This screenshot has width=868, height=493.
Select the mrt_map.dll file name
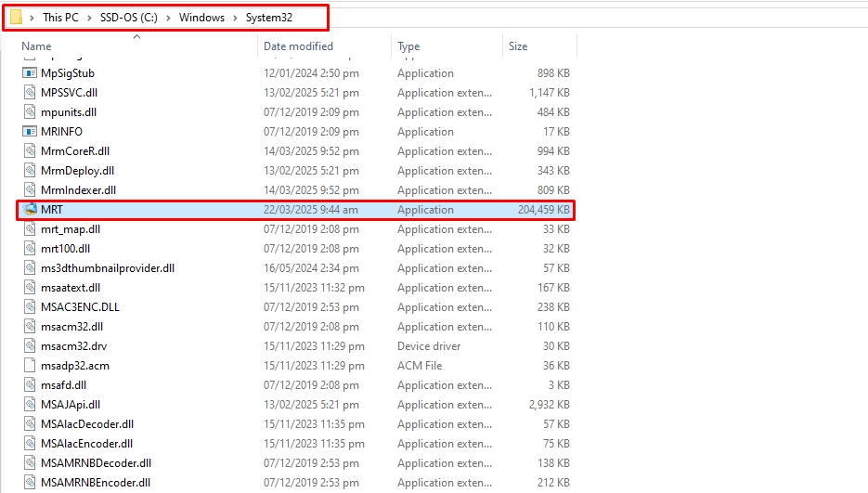click(x=71, y=228)
